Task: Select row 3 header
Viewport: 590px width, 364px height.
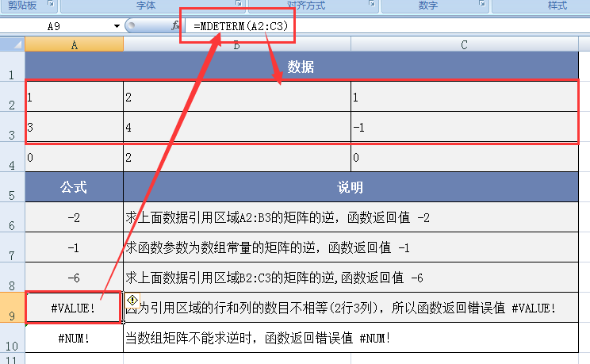Action: coord(13,127)
